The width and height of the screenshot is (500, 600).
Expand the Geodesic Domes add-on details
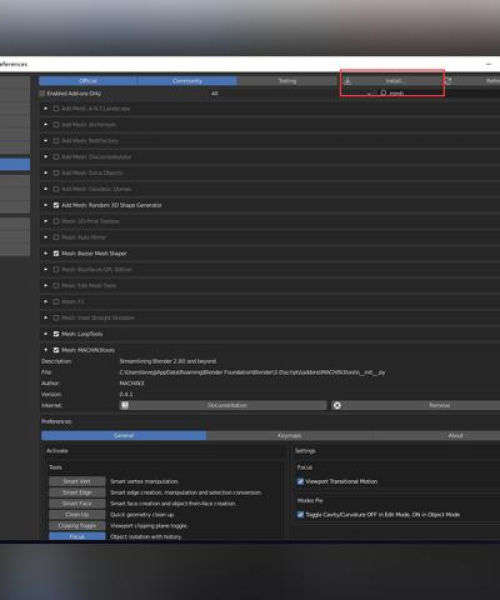(x=46, y=189)
